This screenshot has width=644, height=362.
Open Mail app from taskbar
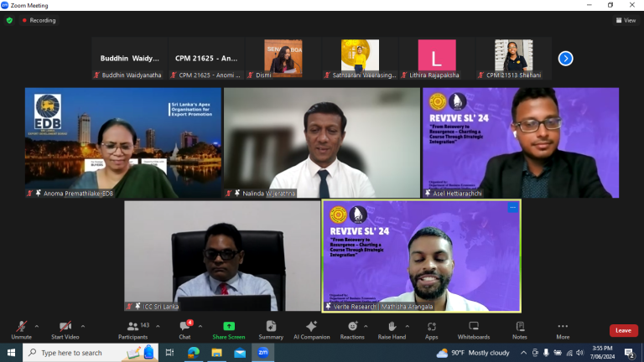[x=240, y=353]
